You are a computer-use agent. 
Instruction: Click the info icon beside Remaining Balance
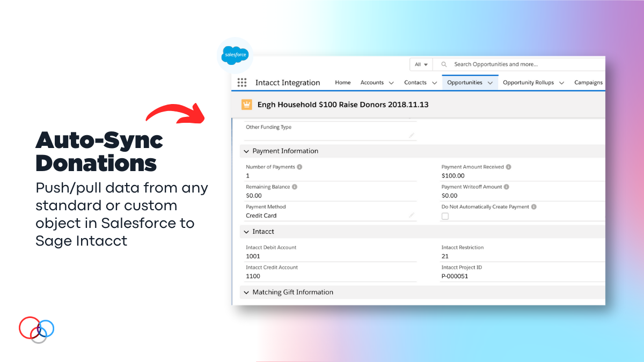[x=295, y=187]
